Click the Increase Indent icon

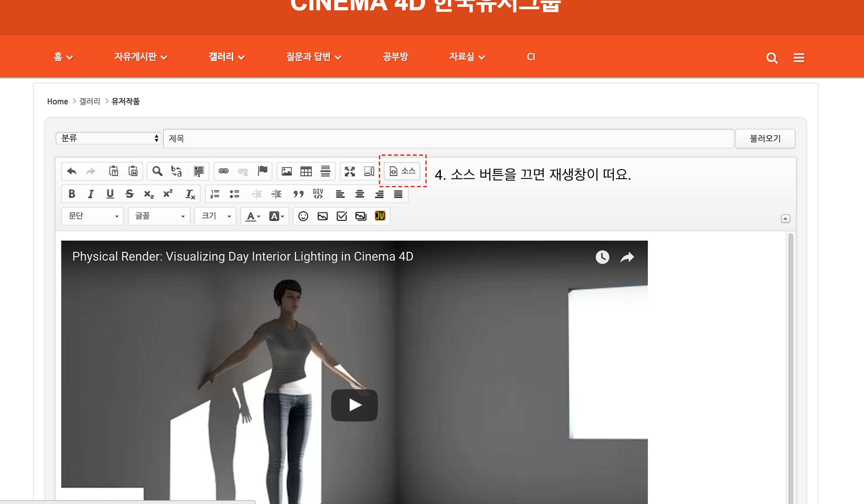click(x=276, y=194)
